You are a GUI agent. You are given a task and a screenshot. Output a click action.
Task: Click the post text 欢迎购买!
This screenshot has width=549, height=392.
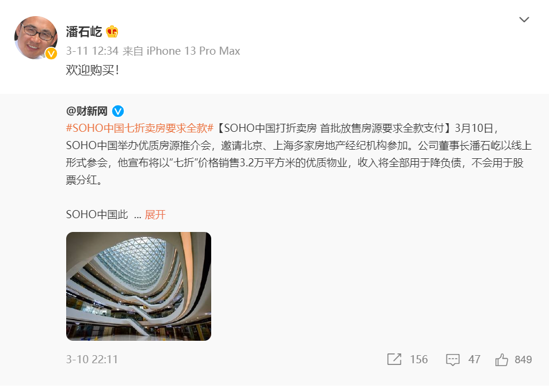(x=93, y=70)
